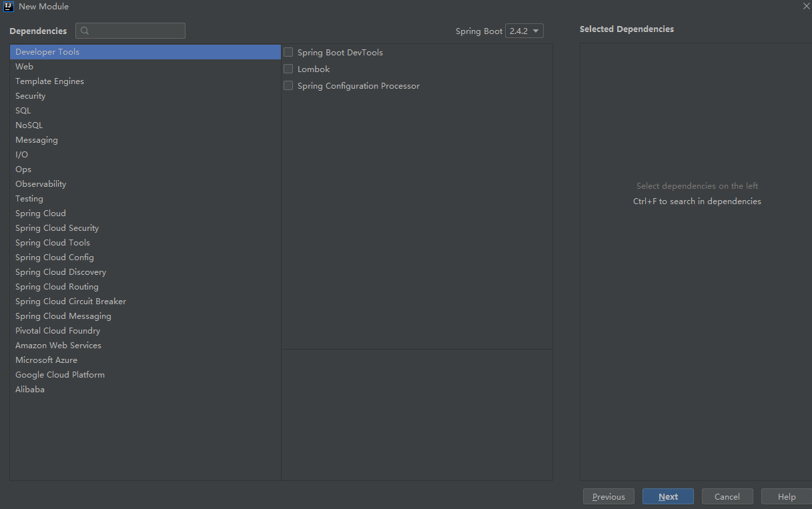Open the Spring Boot version dropdown

[x=524, y=31]
